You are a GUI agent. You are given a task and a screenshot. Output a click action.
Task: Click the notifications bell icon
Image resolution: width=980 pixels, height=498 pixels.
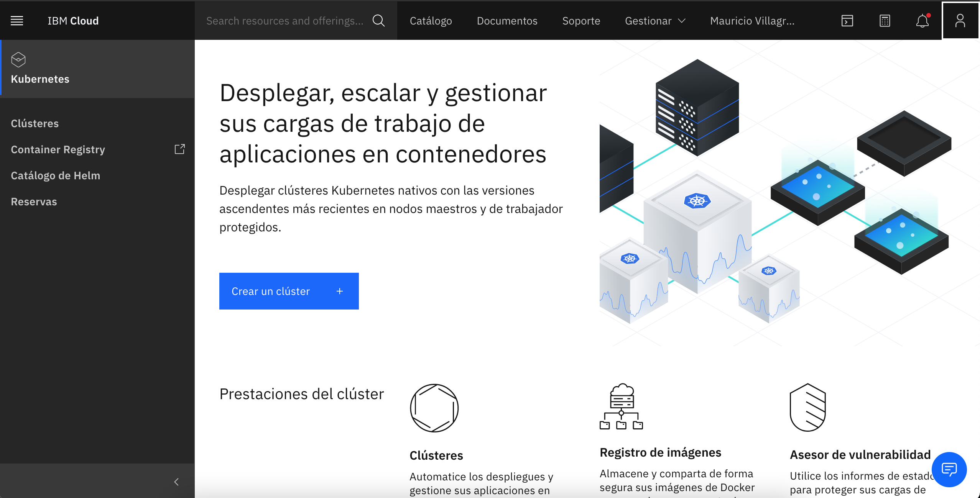pyautogui.click(x=922, y=21)
